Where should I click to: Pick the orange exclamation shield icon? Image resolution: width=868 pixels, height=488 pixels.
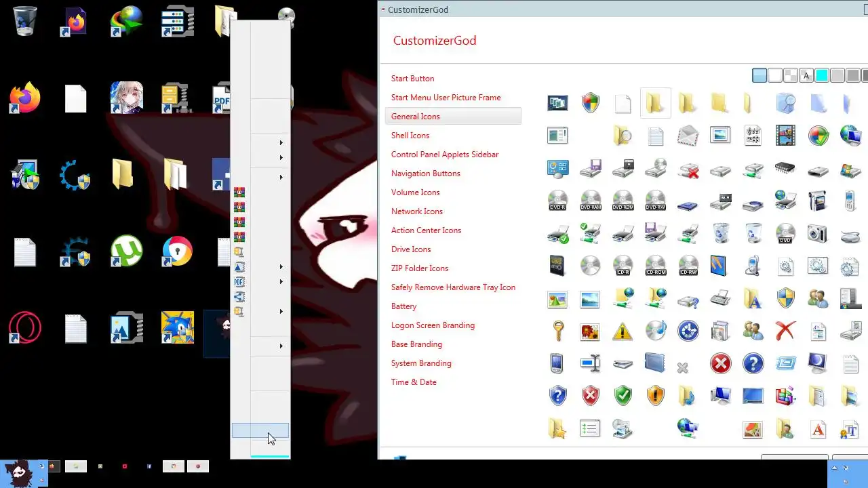click(655, 396)
